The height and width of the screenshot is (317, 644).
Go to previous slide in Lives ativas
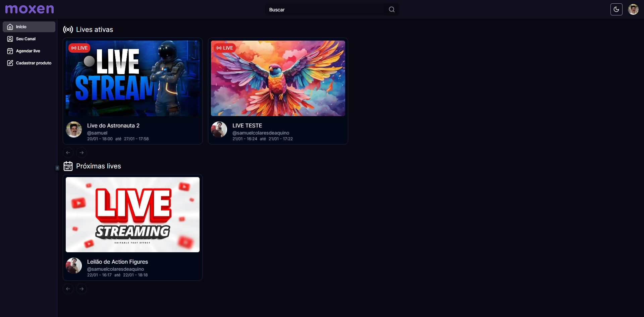(68, 153)
